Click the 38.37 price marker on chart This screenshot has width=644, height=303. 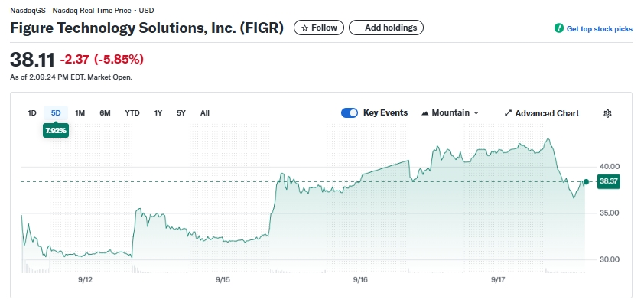[x=609, y=181]
